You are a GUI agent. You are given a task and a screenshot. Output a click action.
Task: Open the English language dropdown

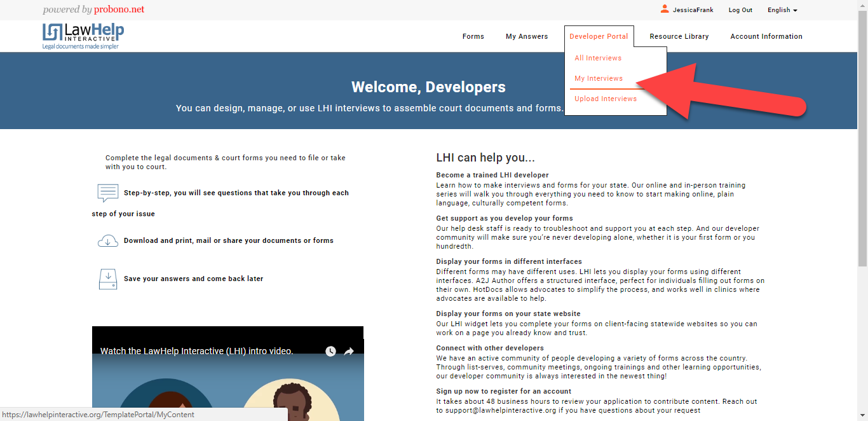pos(782,10)
